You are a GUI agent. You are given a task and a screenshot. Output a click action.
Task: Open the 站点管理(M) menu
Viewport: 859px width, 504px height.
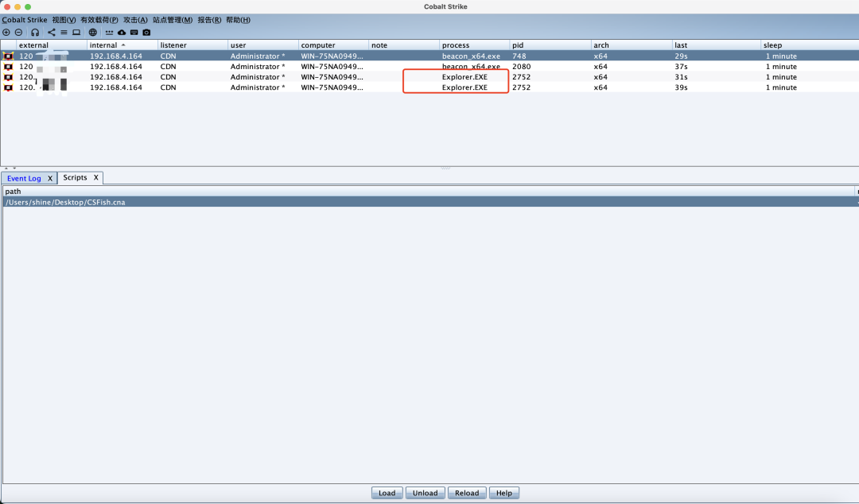pos(173,20)
